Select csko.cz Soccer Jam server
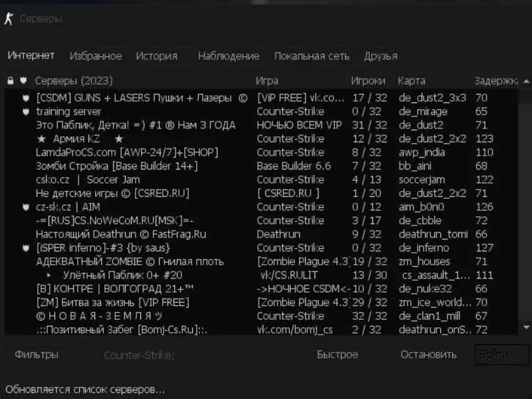Screen dimensions: 532x399 click(x=261, y=180)
